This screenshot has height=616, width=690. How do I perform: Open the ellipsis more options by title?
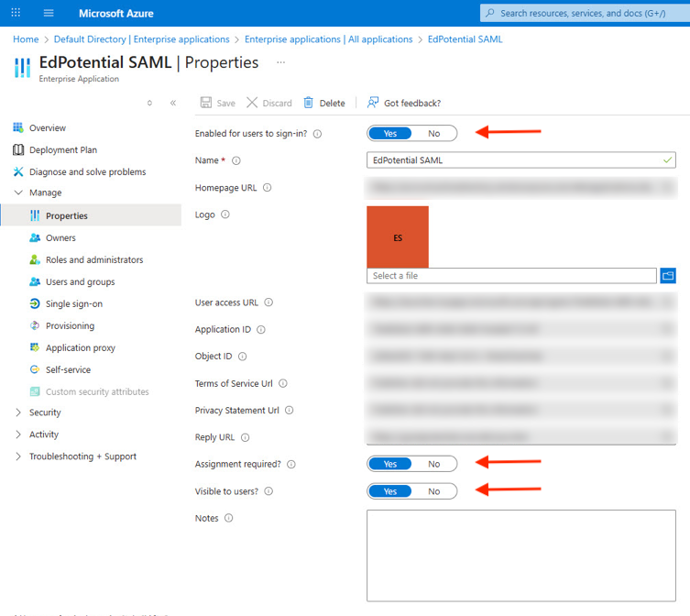pos(280,62)
